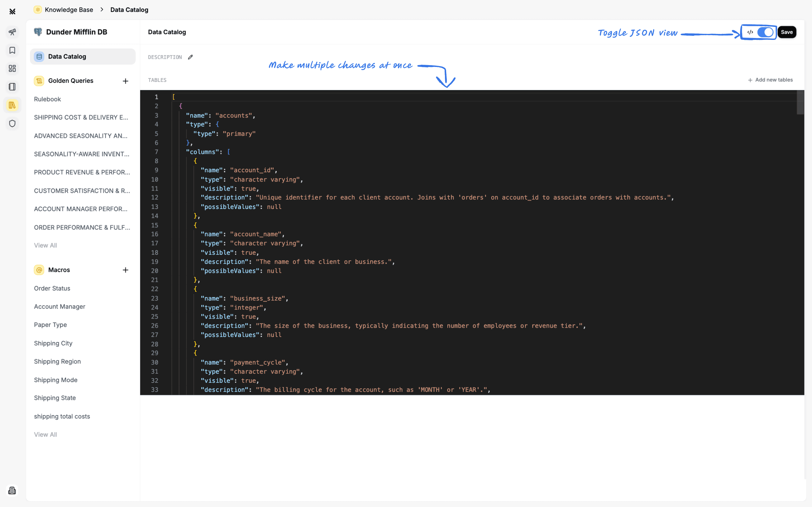Select the Knowledge Base books icon
Image resolution: width=812 pixels, height=507 pixels.
(x=12, y=105)
